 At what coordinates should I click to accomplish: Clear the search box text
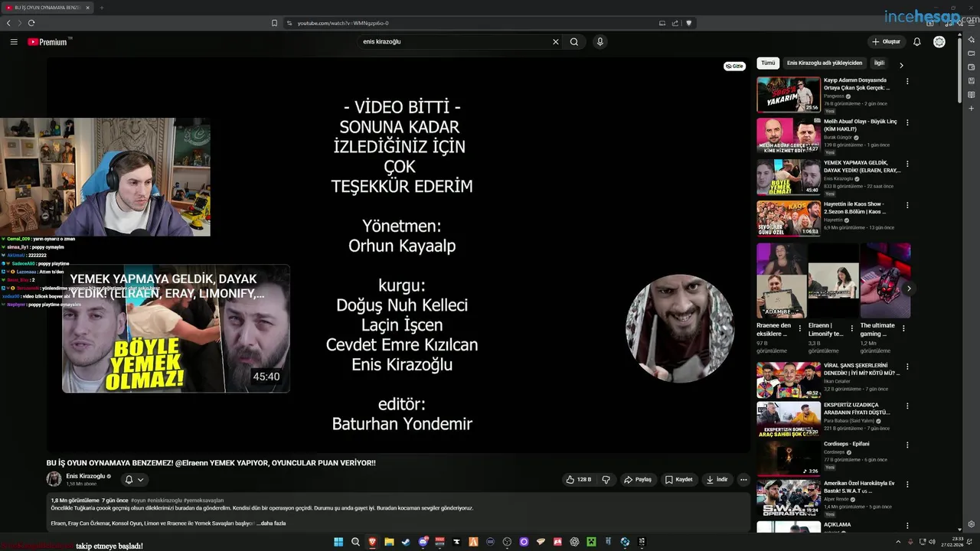(556, 42)
